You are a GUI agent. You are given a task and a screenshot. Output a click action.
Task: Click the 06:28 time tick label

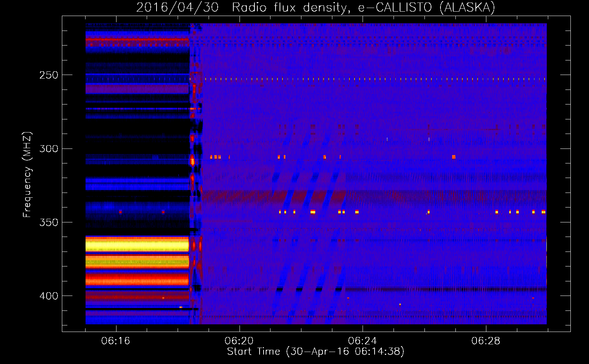pyautogui.click(x=486, y=341)
